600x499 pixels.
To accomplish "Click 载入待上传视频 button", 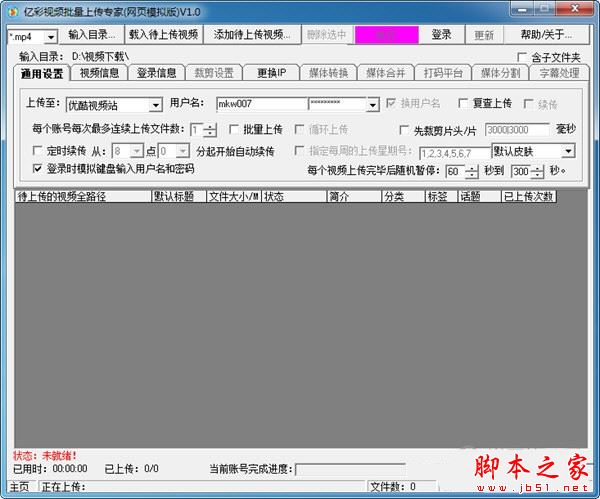I will coord(164,35).
